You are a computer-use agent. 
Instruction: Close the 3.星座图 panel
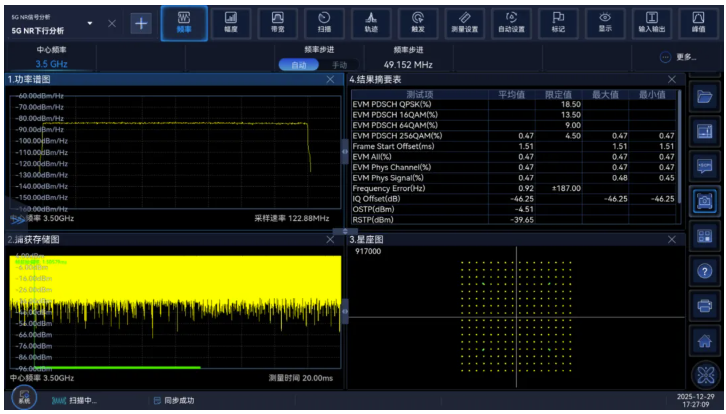tap(672, 239)
